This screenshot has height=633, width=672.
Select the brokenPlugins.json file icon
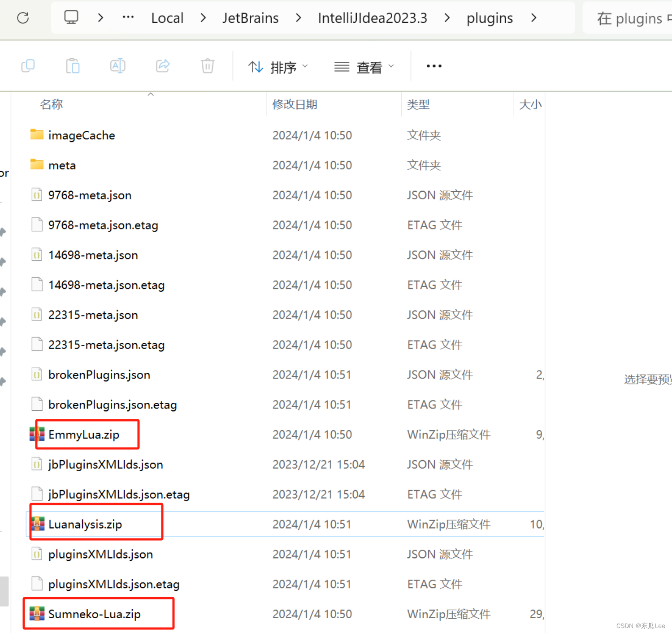point(37,375)
